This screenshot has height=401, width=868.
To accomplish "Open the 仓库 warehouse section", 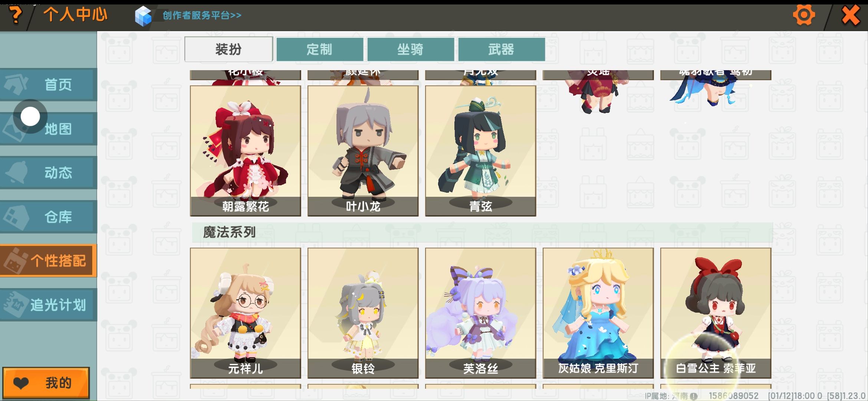I will (49, 217).
